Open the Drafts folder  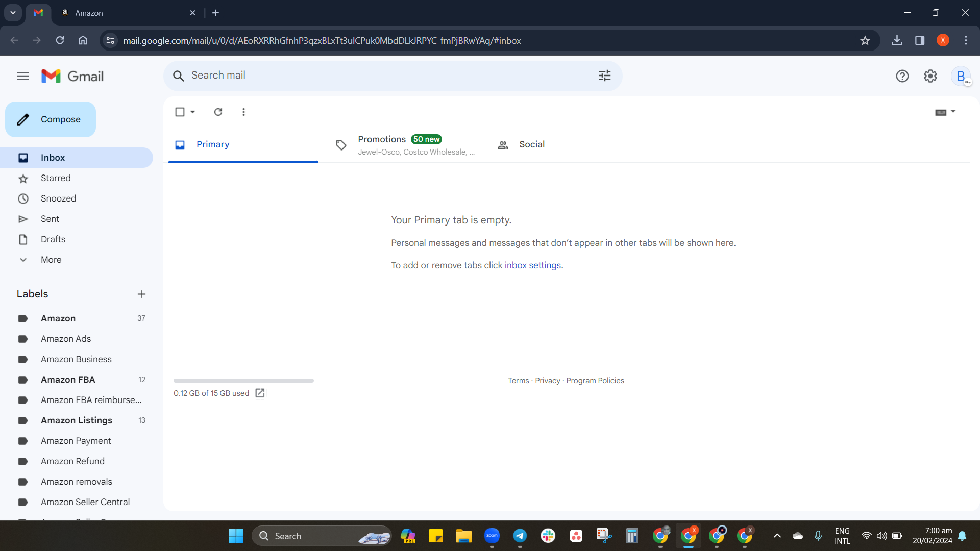point(77,239)
